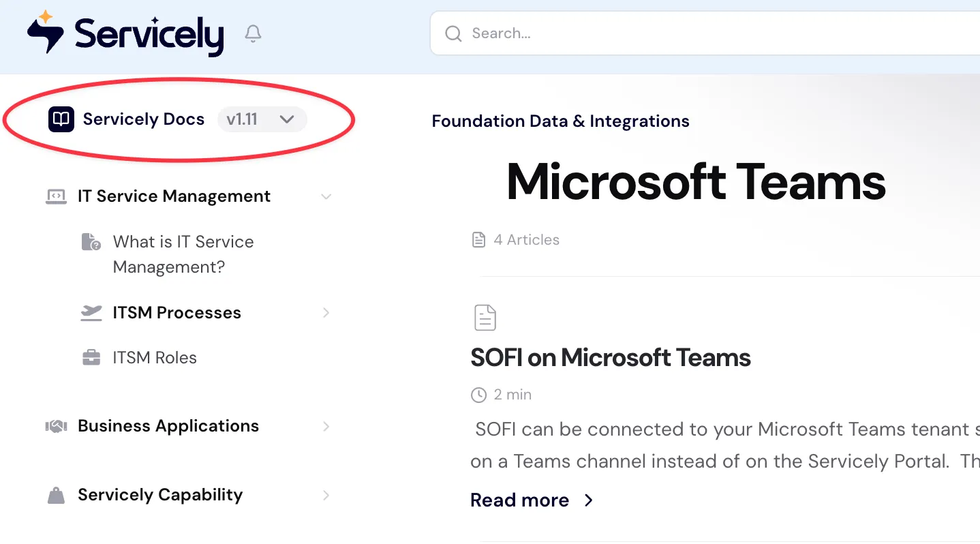
Task: Select Servicely Capability in sidebar
Action: click(x=160, y=495)
